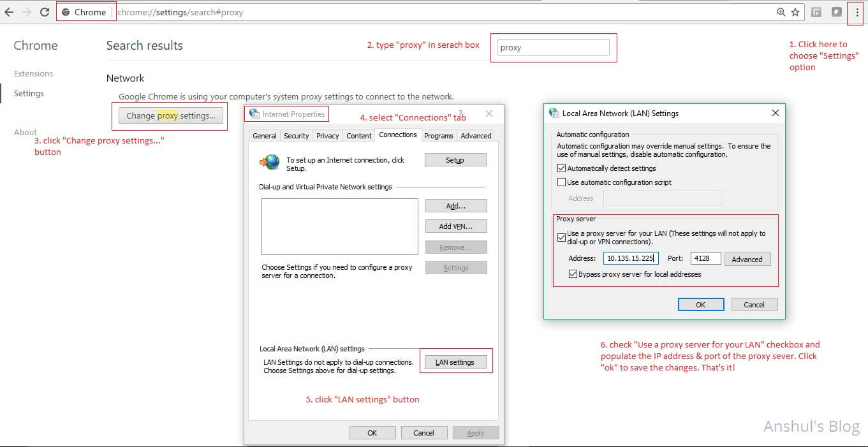Viewport: 868px width, 447px height.
Task: Click the first extension icon beside the star
Action: pyautogui.click(x=816, y=12)
